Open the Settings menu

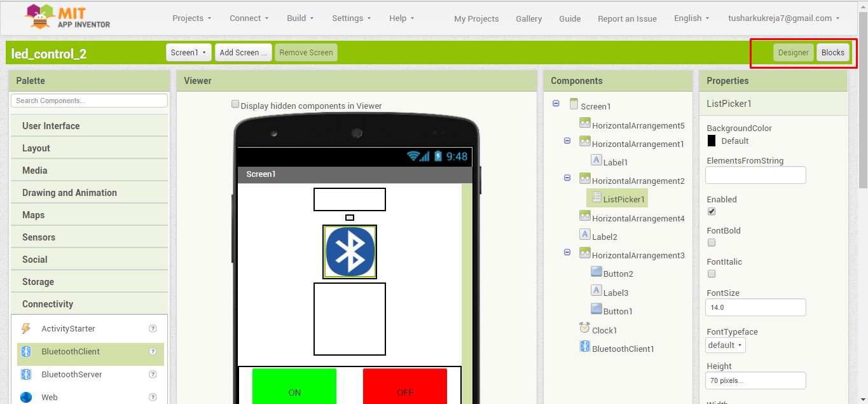click(352, 18)
